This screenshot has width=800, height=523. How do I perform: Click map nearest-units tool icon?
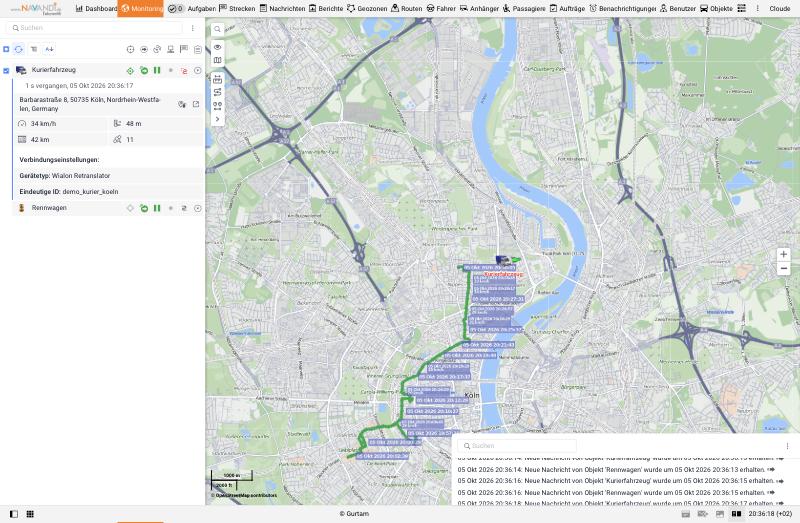click(217, 106)
